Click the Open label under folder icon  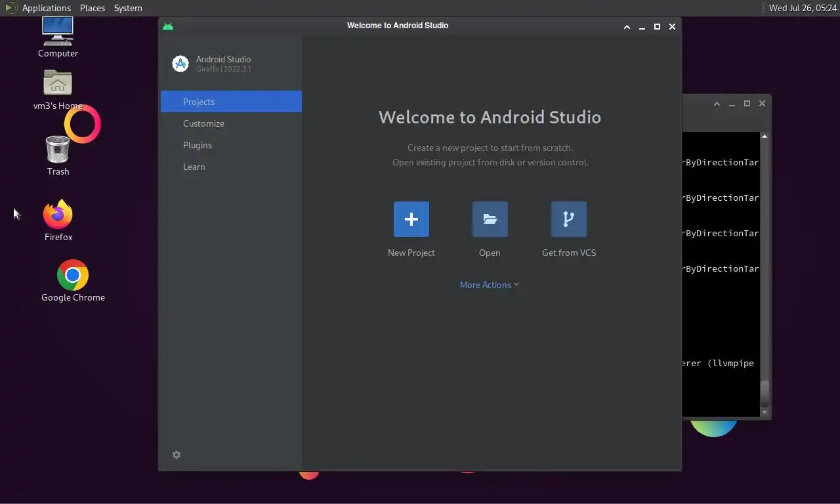(x=490, y=253)
